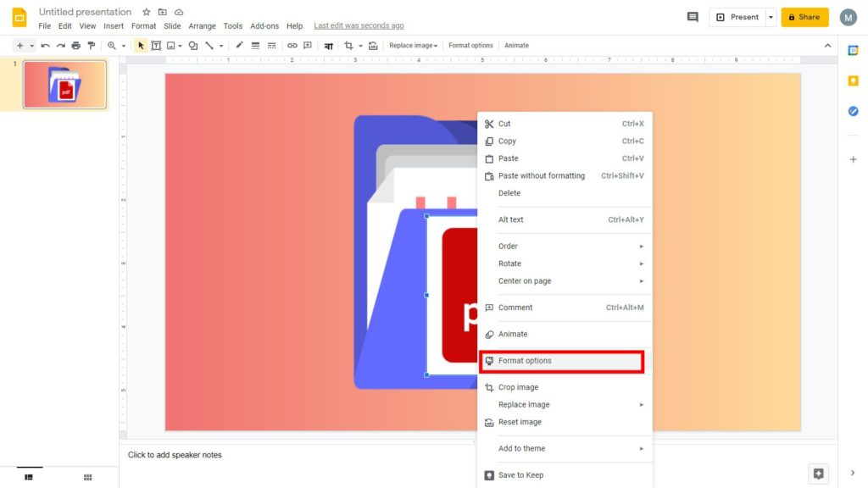
Task: Print the presentation
Action: (x=75, y=46)
